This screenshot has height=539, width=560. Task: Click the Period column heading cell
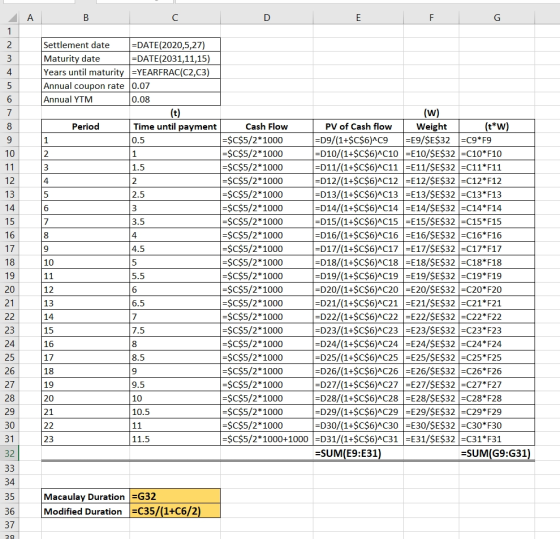point(86,126)
